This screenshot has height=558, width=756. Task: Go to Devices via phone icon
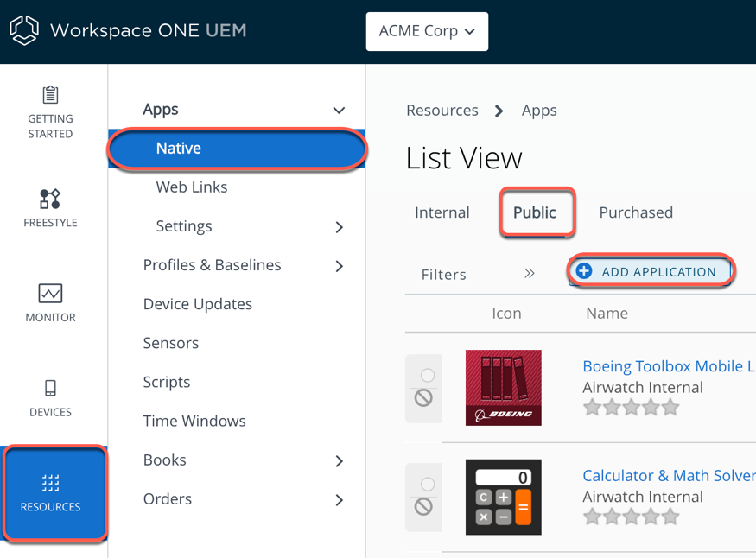tap(50, 389)
